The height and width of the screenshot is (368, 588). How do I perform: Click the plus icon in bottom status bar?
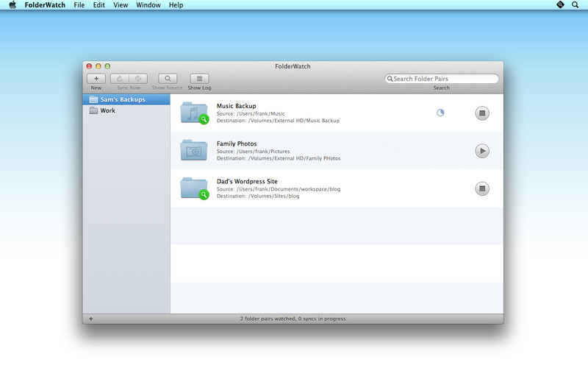click(x=91, y=319)
